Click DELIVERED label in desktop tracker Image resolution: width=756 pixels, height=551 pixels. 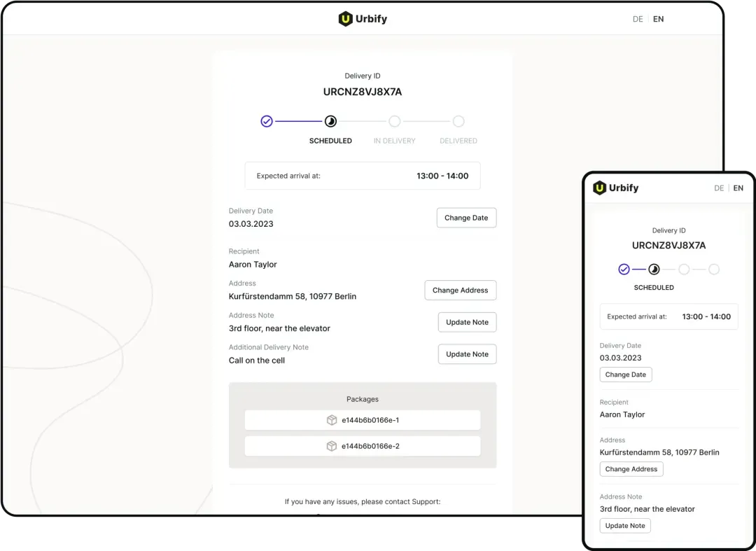(458, 141)
